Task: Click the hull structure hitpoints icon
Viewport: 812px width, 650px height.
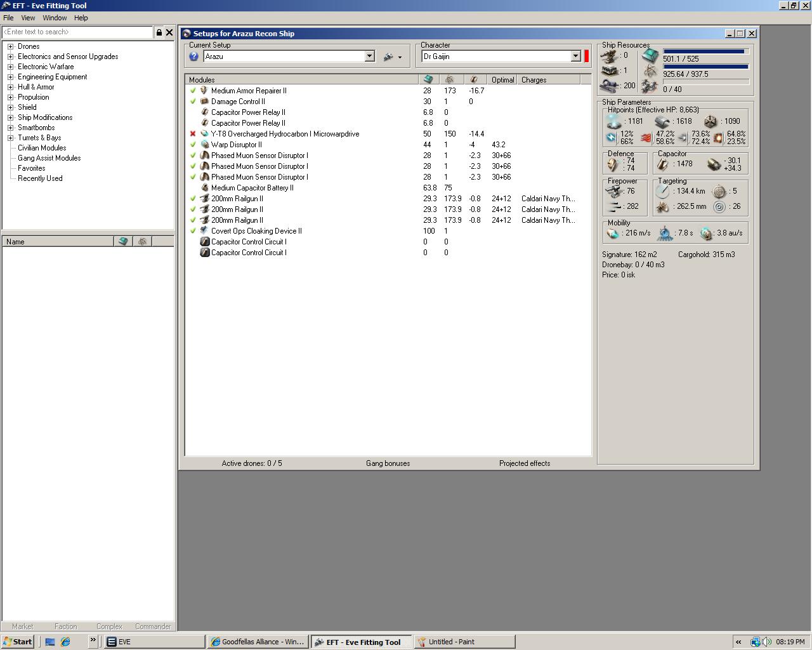Action: tap(710, 121)
